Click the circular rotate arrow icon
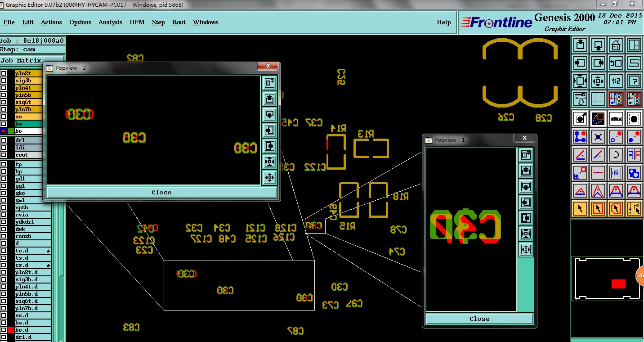The height and width of the screenshot is (342, 644). 616,155
